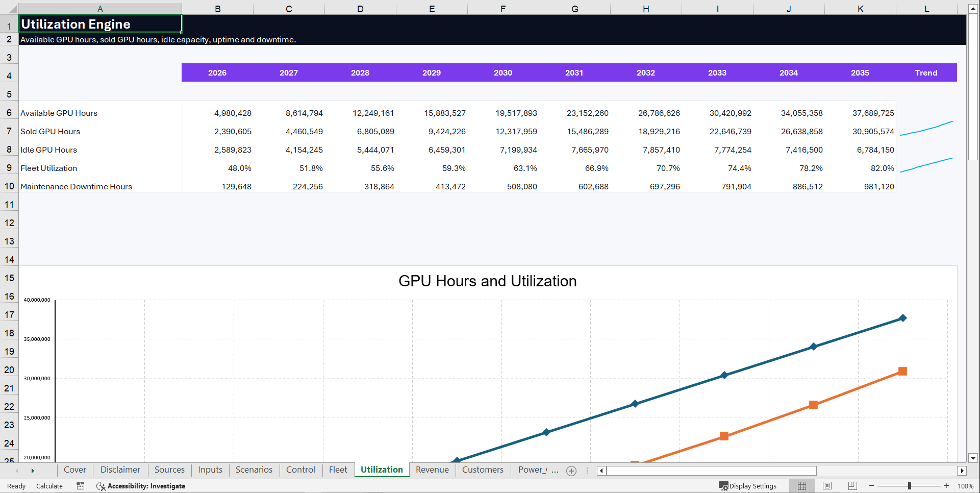Click vertical scrollbar up arrow
This screenshot has height=493, width=980.
973,9
